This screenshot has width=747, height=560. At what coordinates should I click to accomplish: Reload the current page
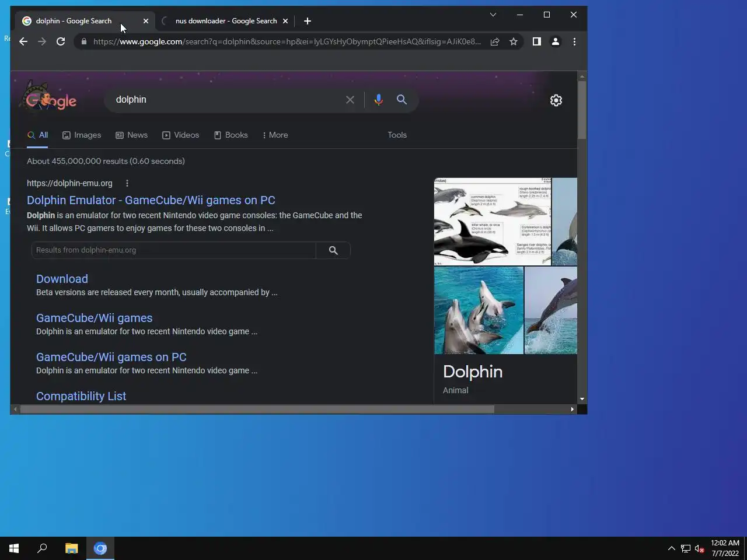point(61,41)
